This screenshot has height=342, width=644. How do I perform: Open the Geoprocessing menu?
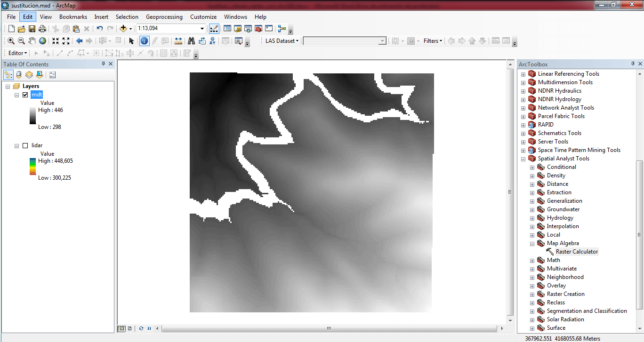click(x=164, y=17)
